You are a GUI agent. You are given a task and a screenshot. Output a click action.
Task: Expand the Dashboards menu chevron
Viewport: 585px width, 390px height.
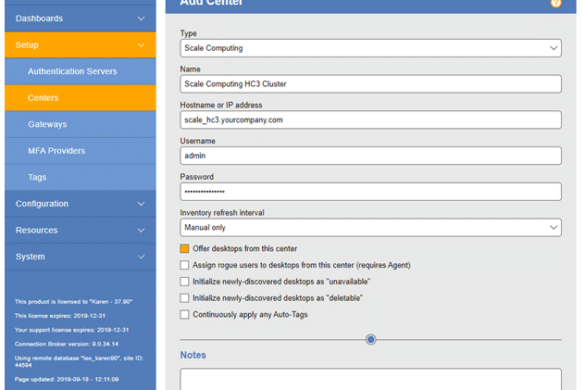pyautogui.click(x=141, y=18)
